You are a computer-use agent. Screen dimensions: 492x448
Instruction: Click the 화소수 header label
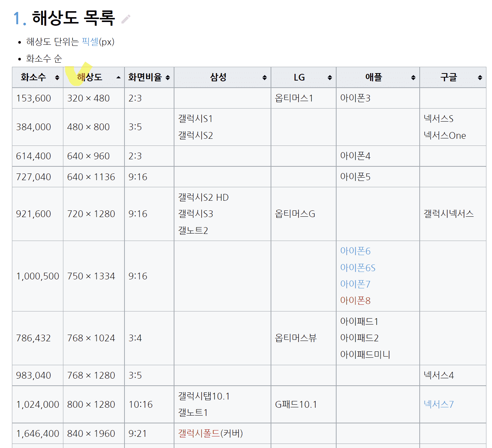point(33,77)
